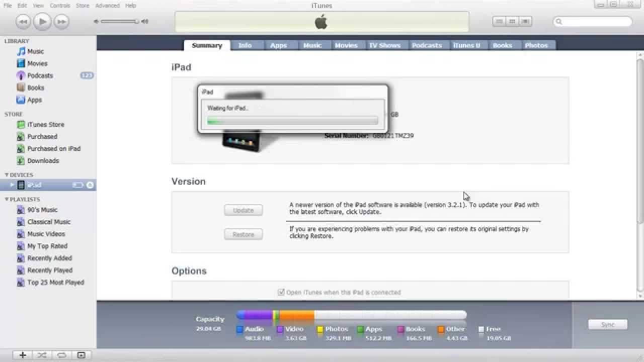Click the search field
Screen dimensions: 644x362
(593, 22)
